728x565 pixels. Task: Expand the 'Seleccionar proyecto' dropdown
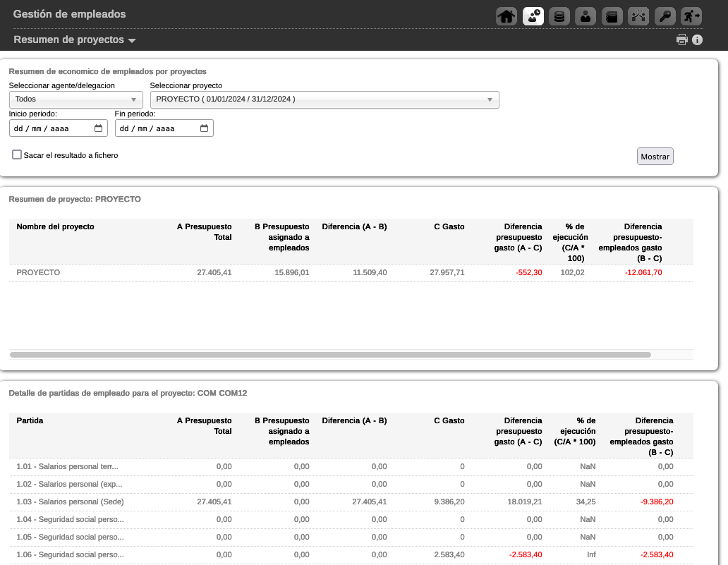pyautogui.click(x=324, y=99)
